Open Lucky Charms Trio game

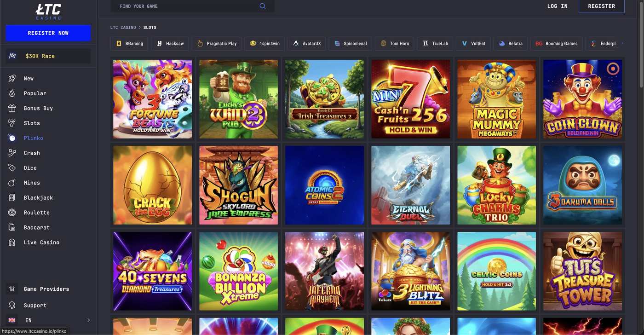tap(497, 185)
